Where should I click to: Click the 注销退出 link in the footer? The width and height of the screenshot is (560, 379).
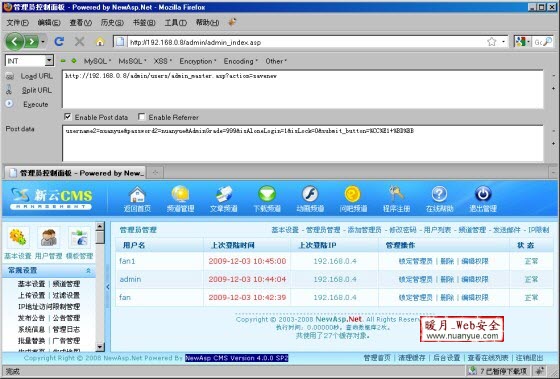point(529,358)
